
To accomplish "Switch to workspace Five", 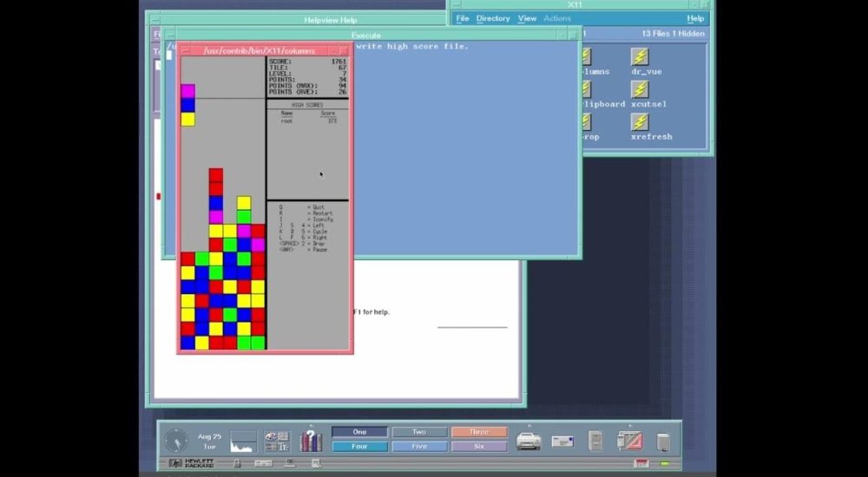I will pos(419,446).
